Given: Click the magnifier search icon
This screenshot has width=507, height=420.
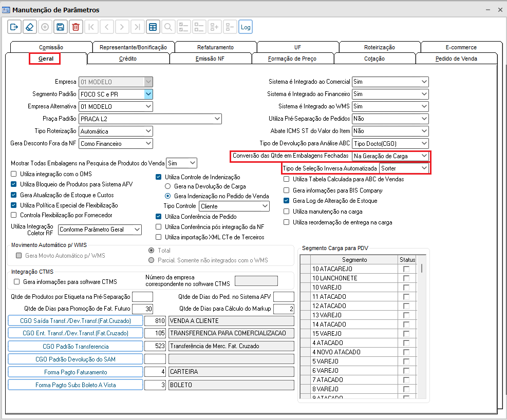Looking at the screenshot, I should click(x=168, y=27).
